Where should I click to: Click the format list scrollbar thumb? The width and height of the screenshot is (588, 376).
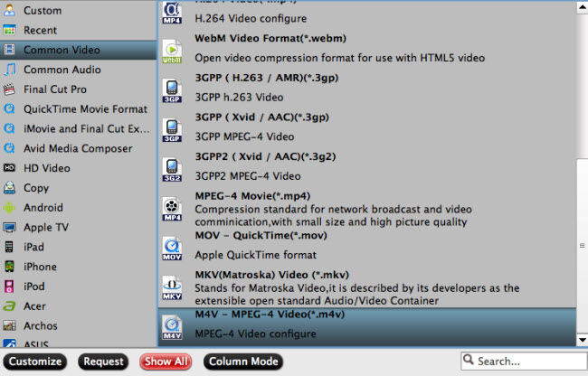click(583, 246)
